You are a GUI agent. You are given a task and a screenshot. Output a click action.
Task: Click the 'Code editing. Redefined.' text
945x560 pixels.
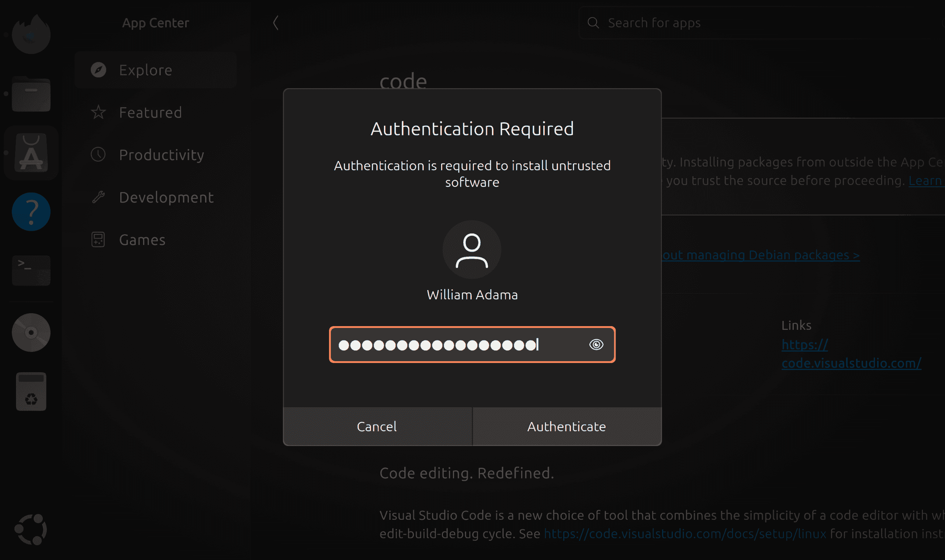point(467,473)
